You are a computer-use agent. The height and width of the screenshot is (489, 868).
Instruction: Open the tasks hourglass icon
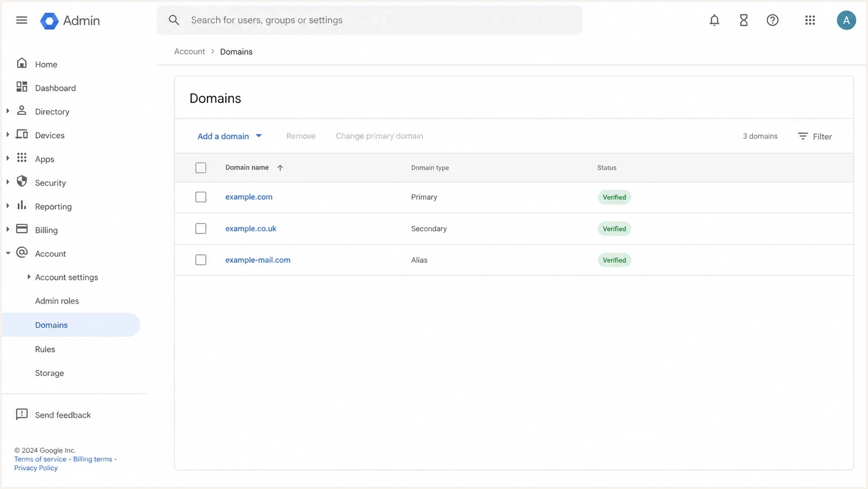point(743,20)
